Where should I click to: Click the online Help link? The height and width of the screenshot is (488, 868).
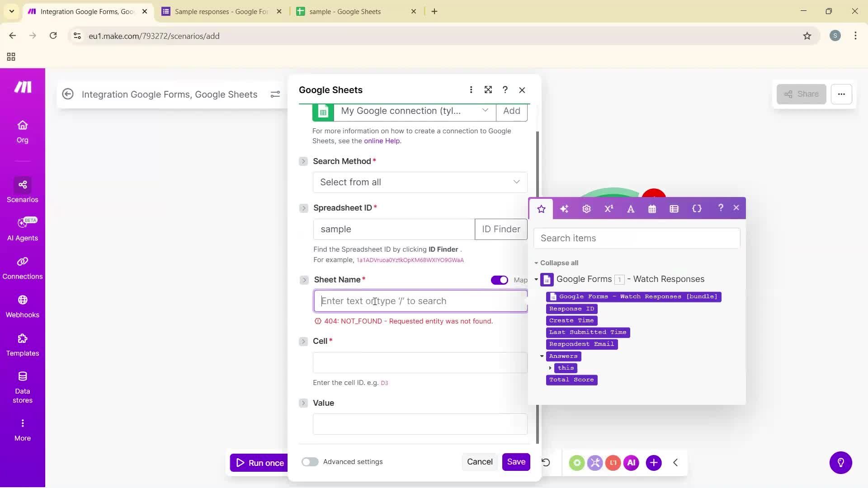pyautogui.click(x=381, y=141)
